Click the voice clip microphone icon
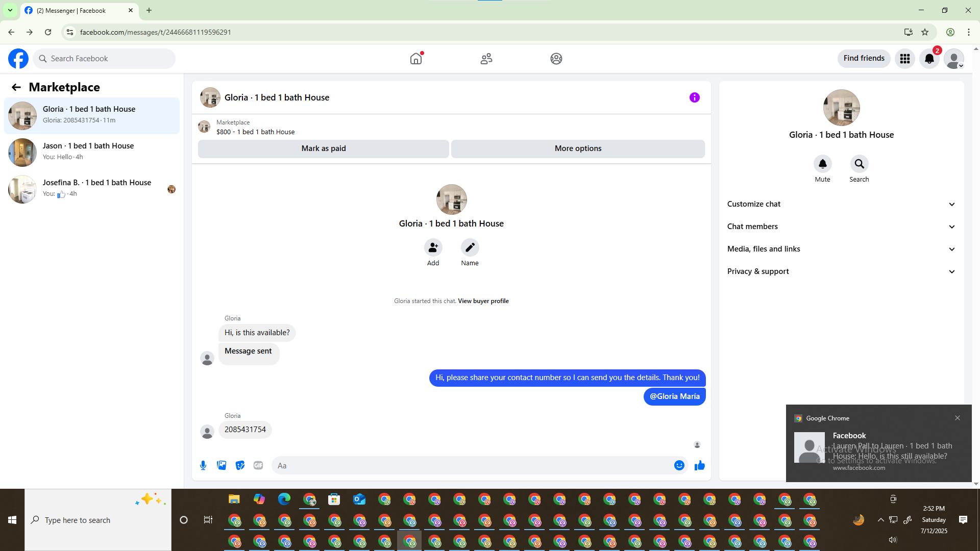Image resolution: width=980 pixels, height=551 pixels. 203,465
